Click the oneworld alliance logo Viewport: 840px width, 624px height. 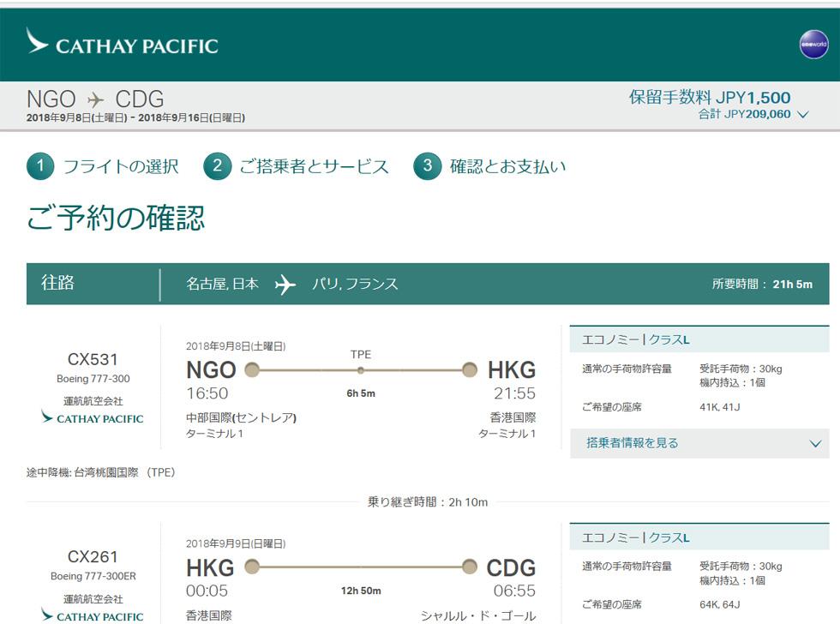[813, 45]
